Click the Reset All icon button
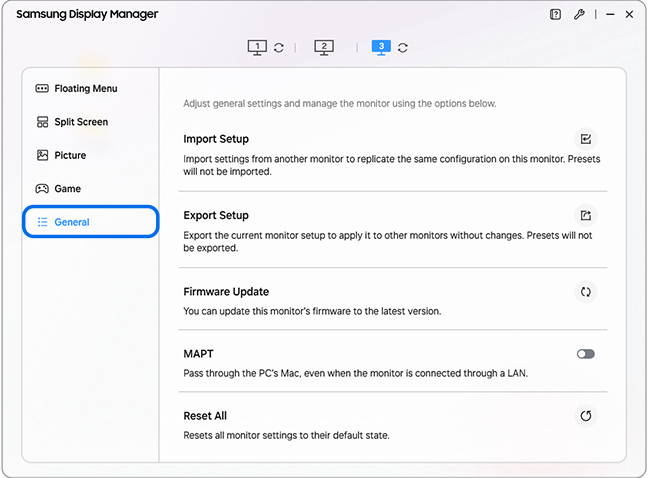The width and height of the screenshot is (649, 478). [586, 416]
